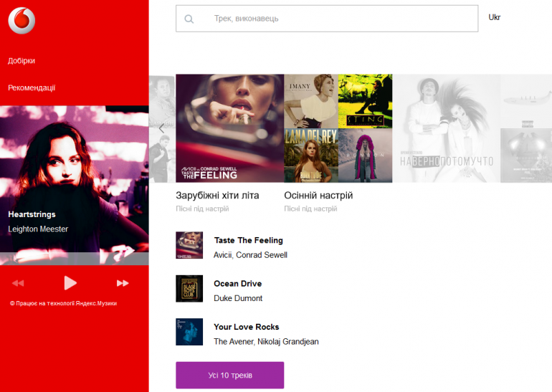Open the Добірки menu item
This screenshot has width=552, height=392.
pos(22,60)
